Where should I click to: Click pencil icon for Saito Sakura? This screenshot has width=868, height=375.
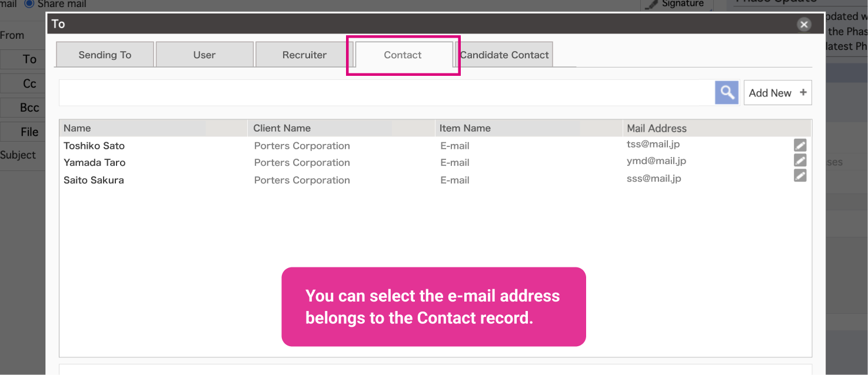[x=800, y=175]
